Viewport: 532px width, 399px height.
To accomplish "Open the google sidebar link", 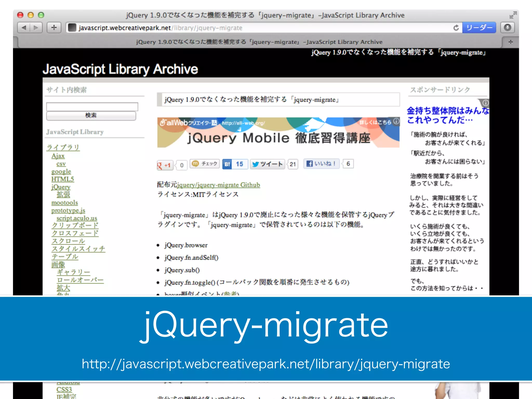I will tap(61, 171).
